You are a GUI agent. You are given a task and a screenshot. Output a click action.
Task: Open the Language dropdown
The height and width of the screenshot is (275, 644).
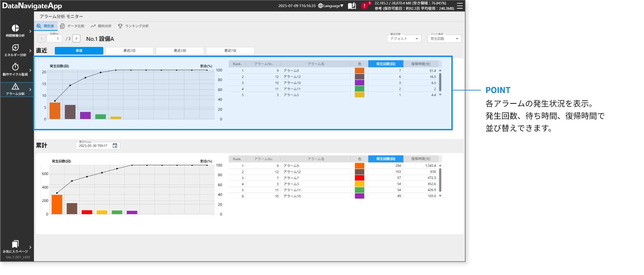click(331, 6)
